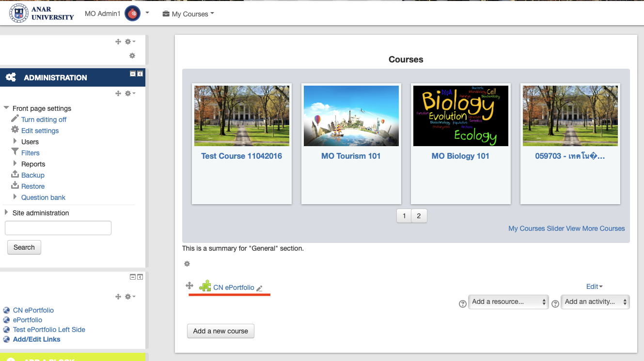Open the Test ePortfolio Left Side link
This screenshot has width=644, height=361.
point(49,330)
